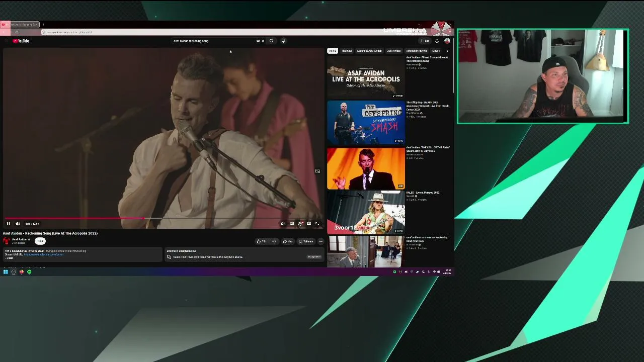Clear the YouTube search query

coord(263,41)
